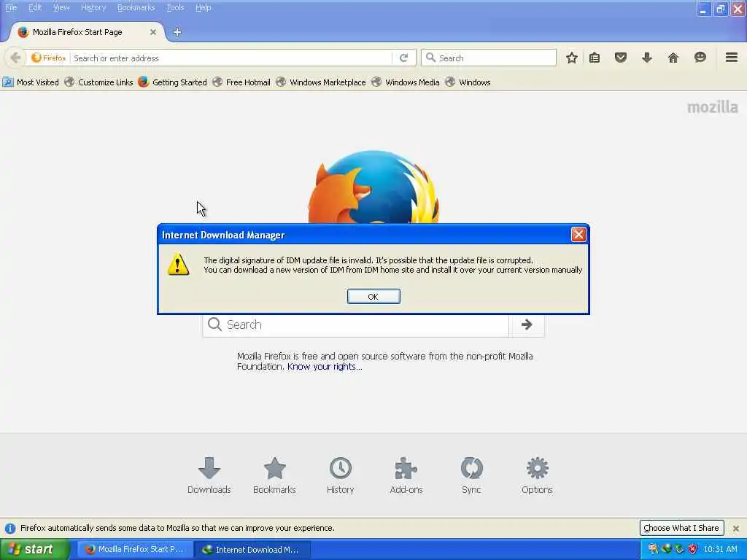Open the Windows start menu
The image size is (747, 560).
[35, 549]
